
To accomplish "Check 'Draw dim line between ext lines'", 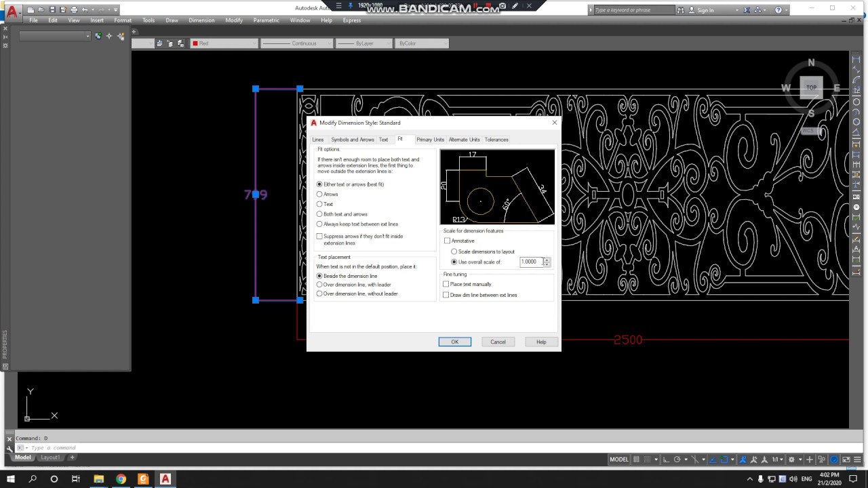I will pos(446,295).
